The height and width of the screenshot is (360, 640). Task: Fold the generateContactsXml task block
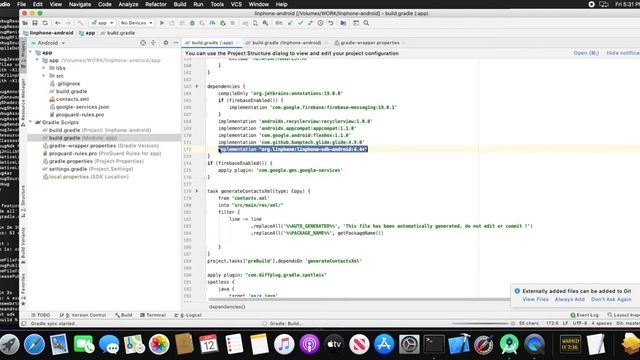(x=197, y=191)
